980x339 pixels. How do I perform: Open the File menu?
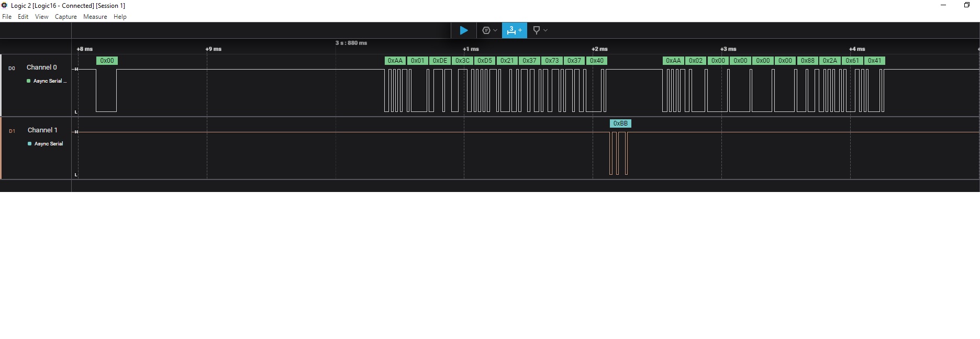(7, 17)
